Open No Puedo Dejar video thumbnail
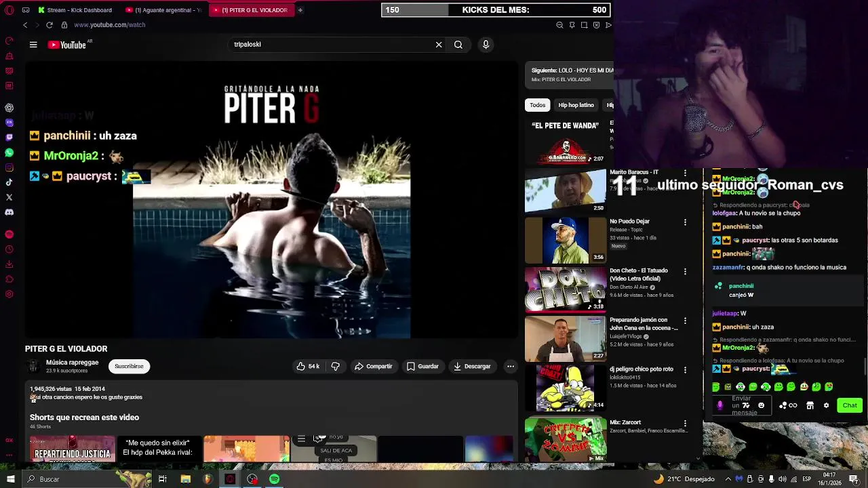Image resolution: width=868 pixels, height=488 pixels. (x=566, y=240)
